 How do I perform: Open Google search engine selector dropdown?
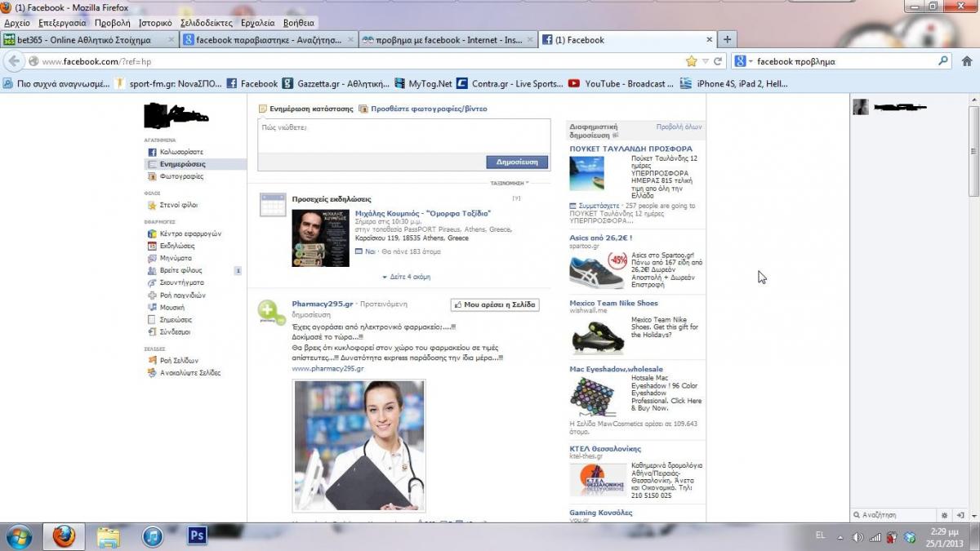click(x=742, y=61)
